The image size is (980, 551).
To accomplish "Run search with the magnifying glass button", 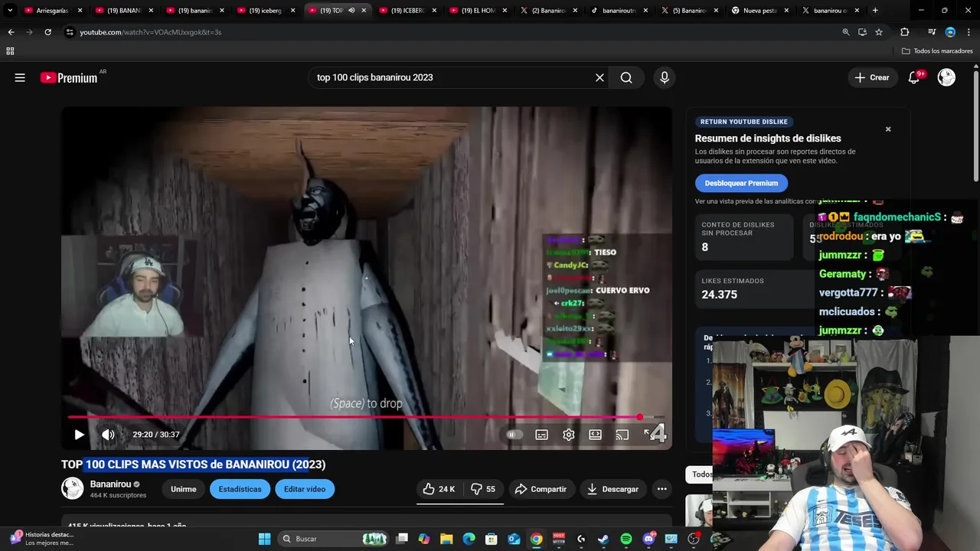I will 626,77.
